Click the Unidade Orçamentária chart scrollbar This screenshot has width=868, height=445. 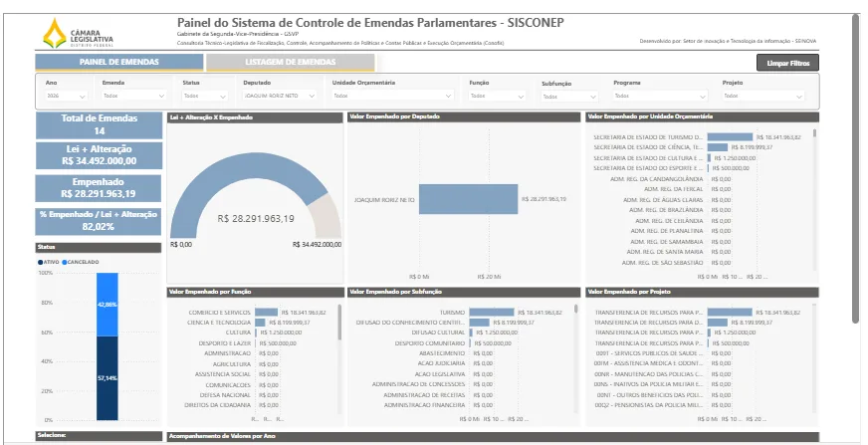coord(814,133)
